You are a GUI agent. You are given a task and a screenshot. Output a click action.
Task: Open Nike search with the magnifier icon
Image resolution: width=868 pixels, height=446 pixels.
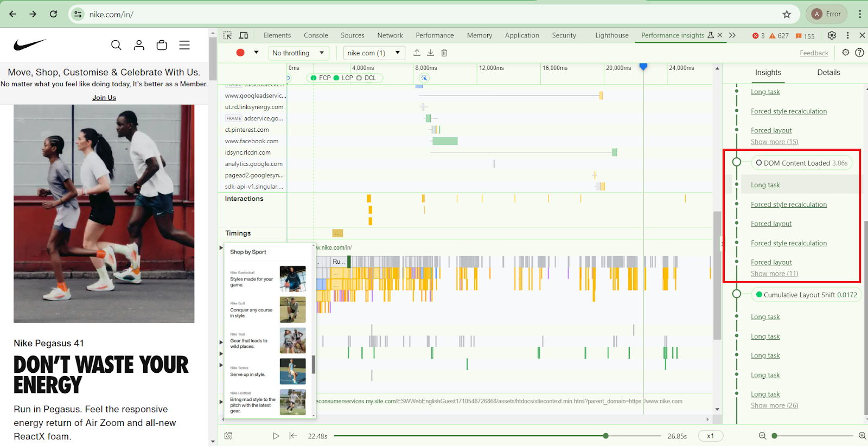point(116,45)
